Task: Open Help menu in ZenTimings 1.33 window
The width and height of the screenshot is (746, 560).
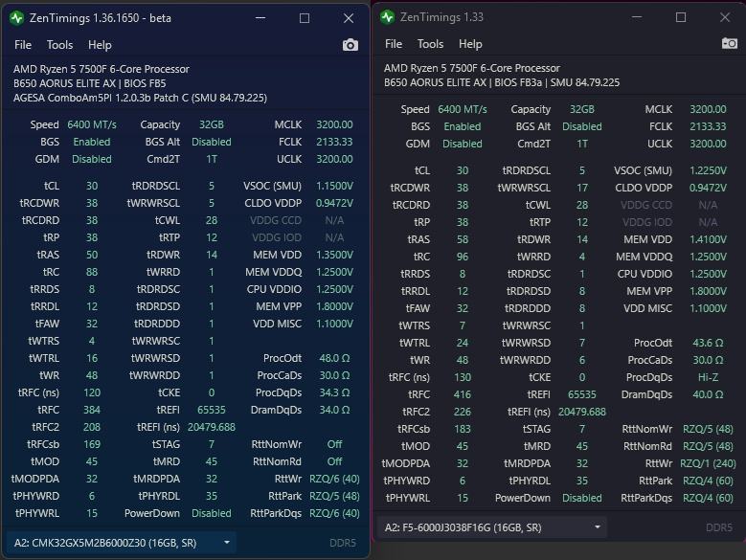Action: 470,44
